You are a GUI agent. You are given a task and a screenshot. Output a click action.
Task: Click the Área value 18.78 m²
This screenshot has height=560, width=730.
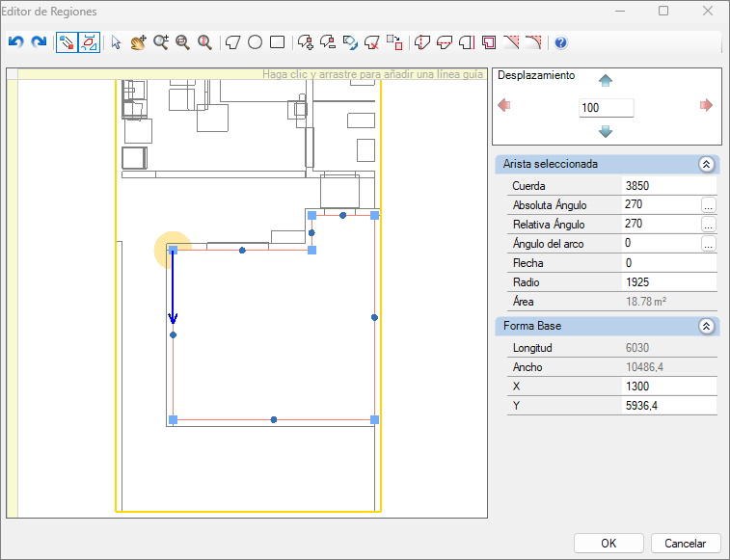646,302
